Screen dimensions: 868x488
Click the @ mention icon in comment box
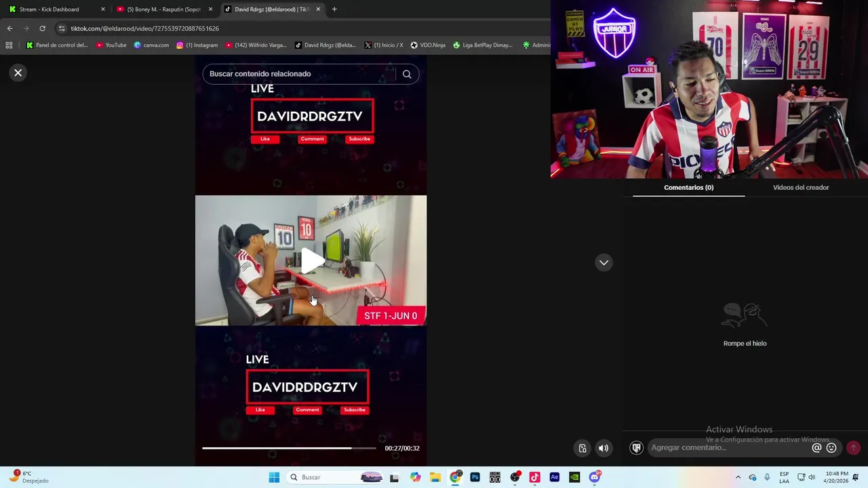point(816,447)
